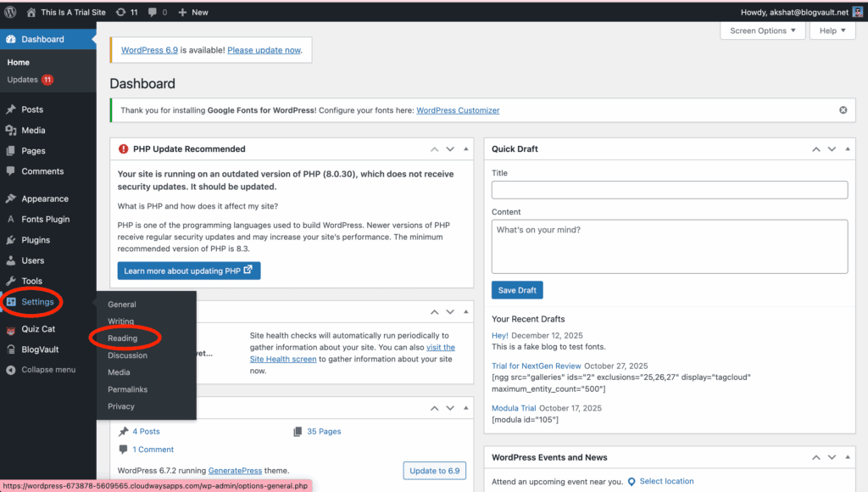Open the Appearance brush icon
The height and width of the screenshot is (492, 868).
10,198
